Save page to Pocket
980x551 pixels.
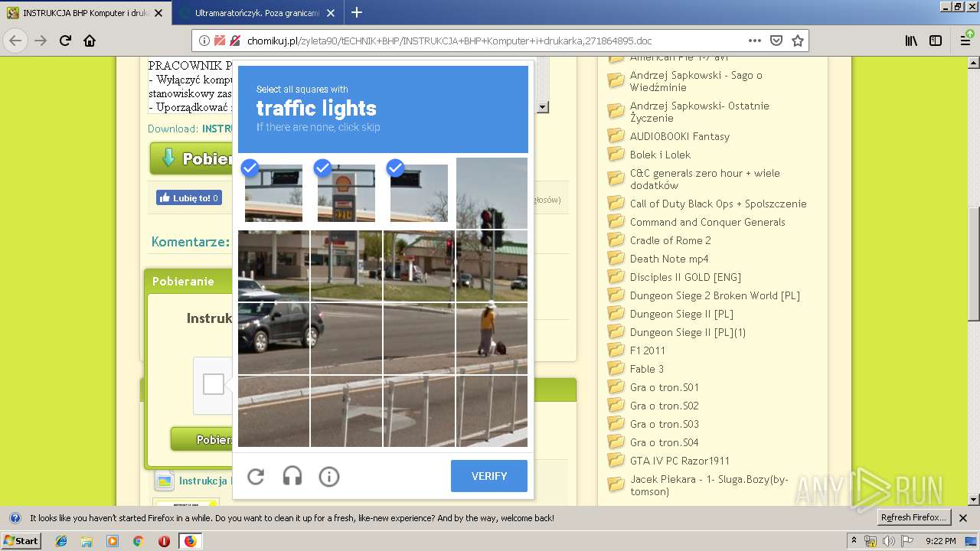coord(776,41)
